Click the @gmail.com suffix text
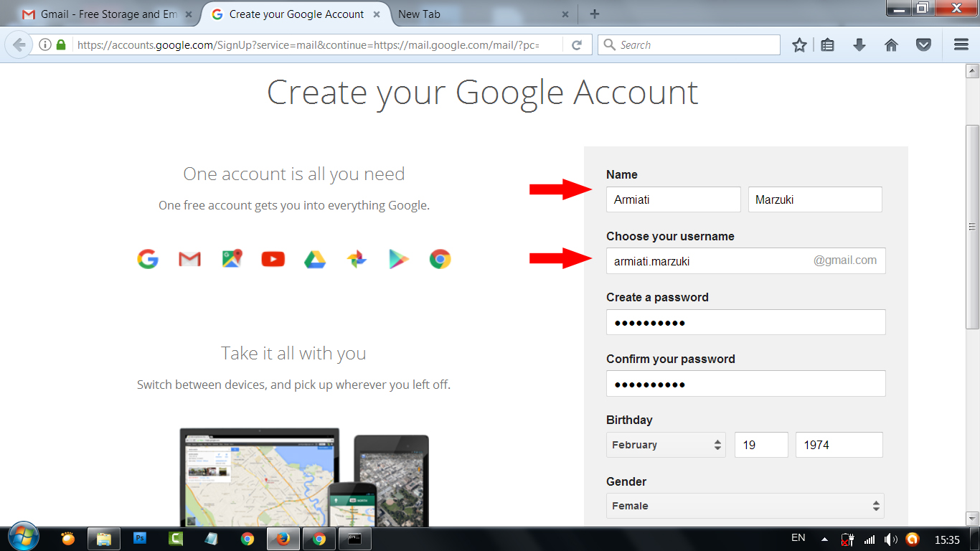 point(845,260)
